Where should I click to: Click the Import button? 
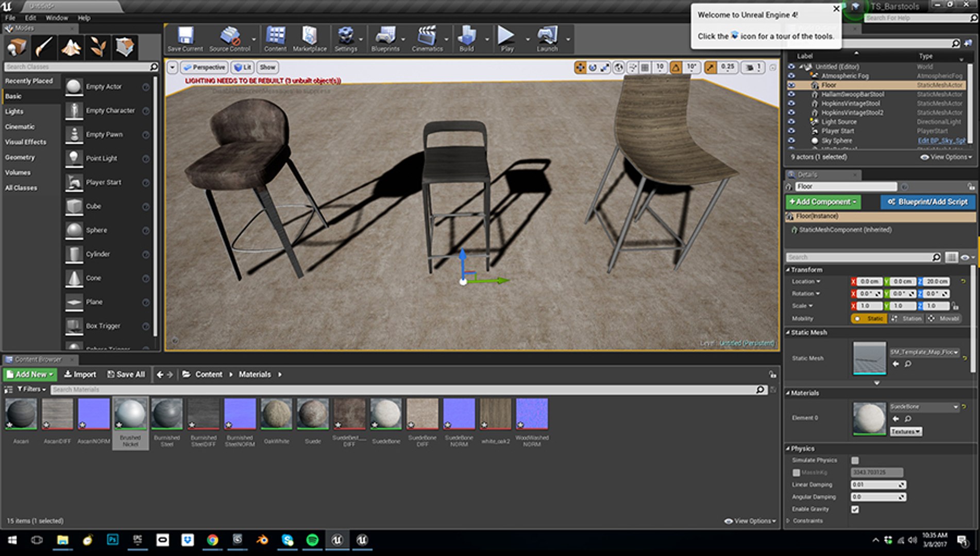coord(80,374)
